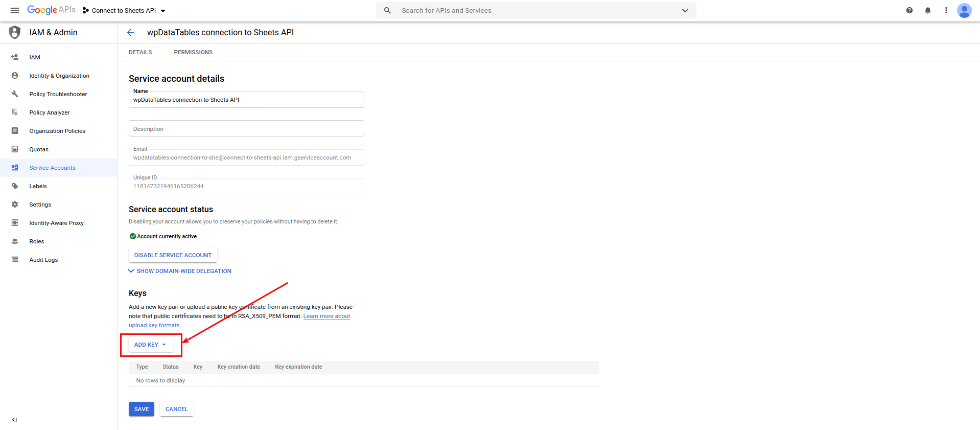The height and width of the screenshot is (430, 980).
Task: Click the IAM & Admin shield icon
Action: (15, 32)
